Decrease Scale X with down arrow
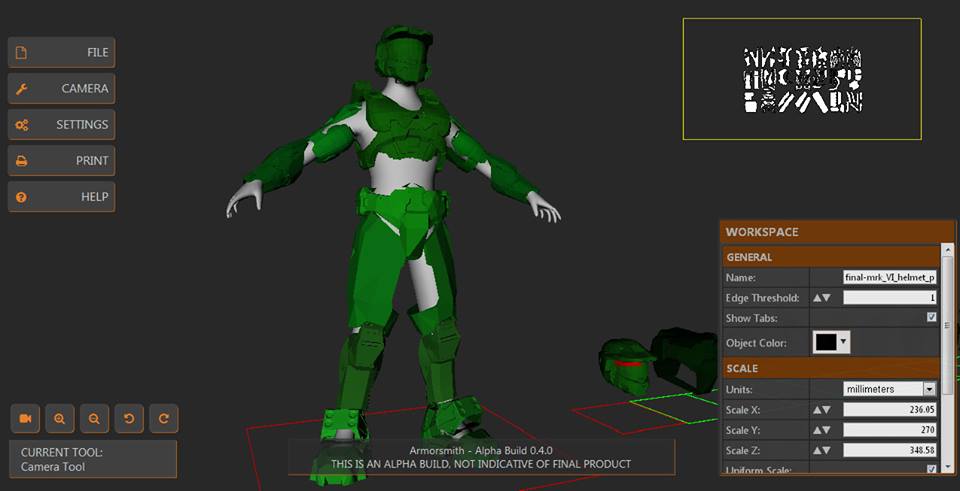Viewport: 960px width, 491px height. (827, 410)
